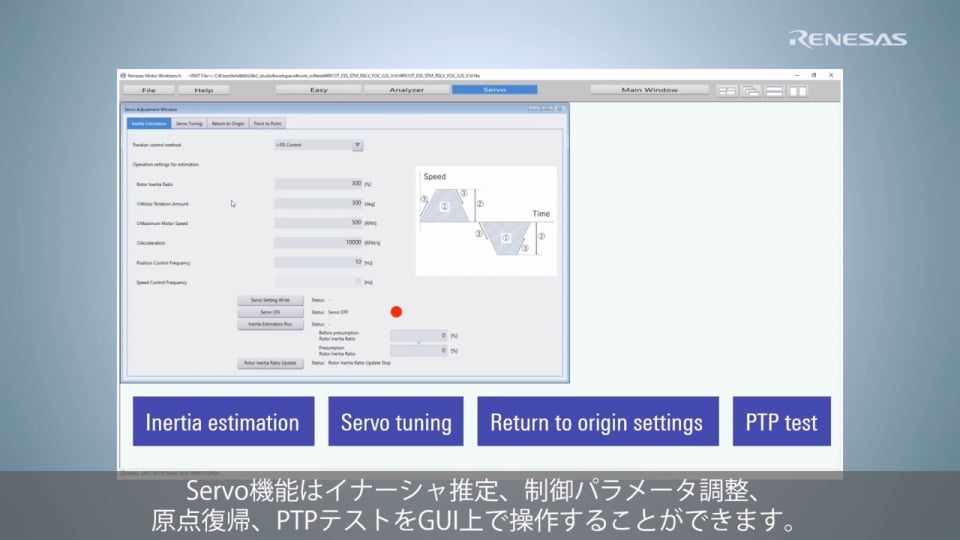Viewport: 960px width, 540px height.
Task: Click the Rotor Inertia Ratio Update button
Action: [270, 363]
